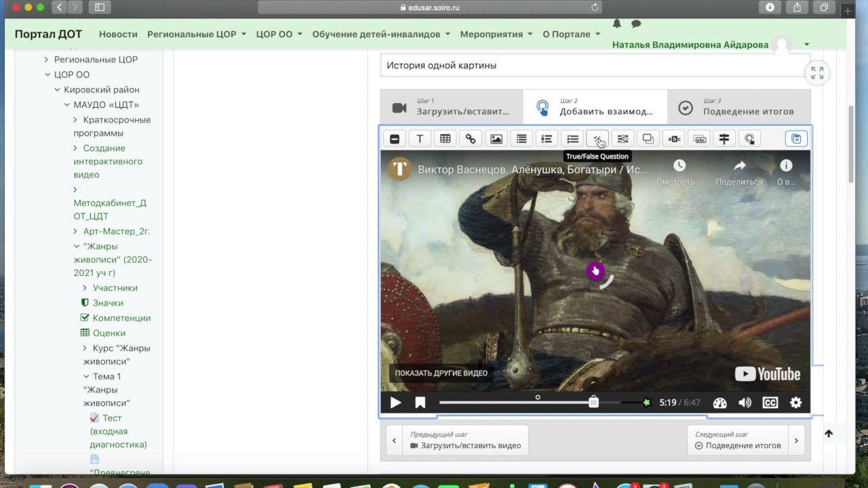Open 'О Портале' dropdown menu
Screen dimensions: 868x488
(x=572, y=34)
